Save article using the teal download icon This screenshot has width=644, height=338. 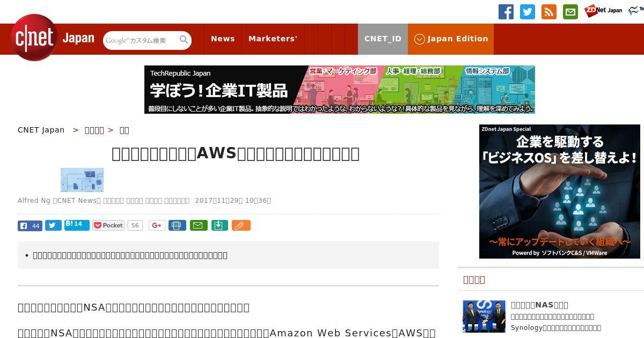click(218, 225)
